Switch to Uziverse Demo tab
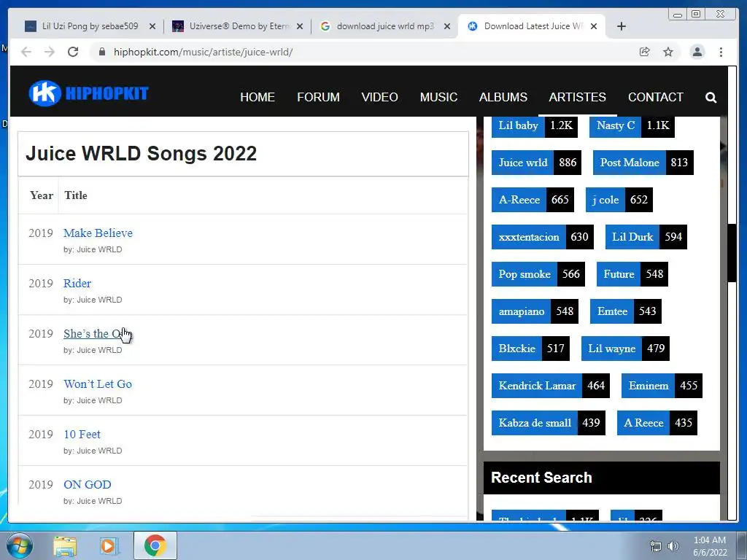This screenshot has width=747, height=560. [x=237, y=26]
